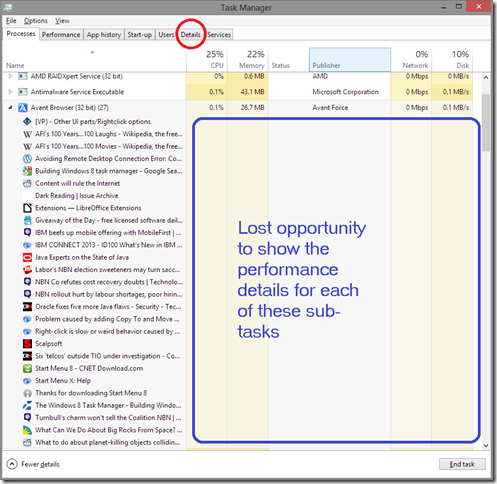The height and width of the screenshot is (484, 497).
Task: Click the LibreOffice Extensions page icon
Action: pyautogui.click(x=27, y=208)
